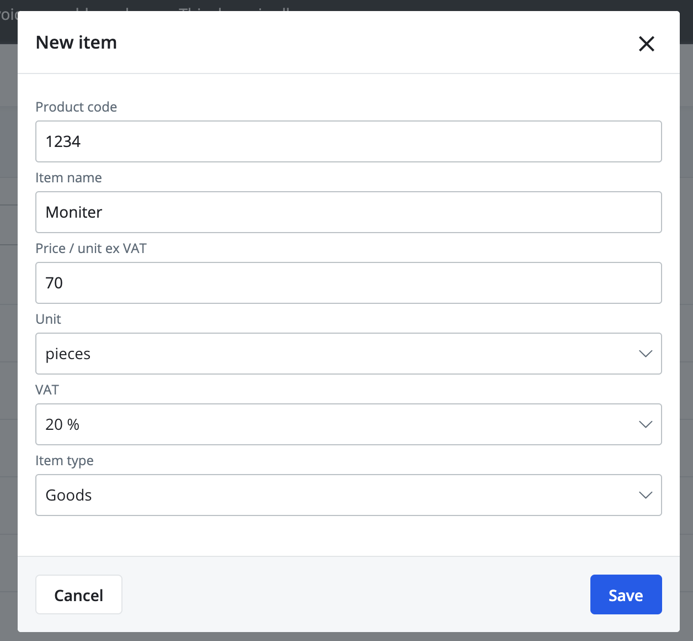The width and height of the screenshot is (693, 641).
Task: Click the chevron arrow in Unit field
Action: [645, 354]
